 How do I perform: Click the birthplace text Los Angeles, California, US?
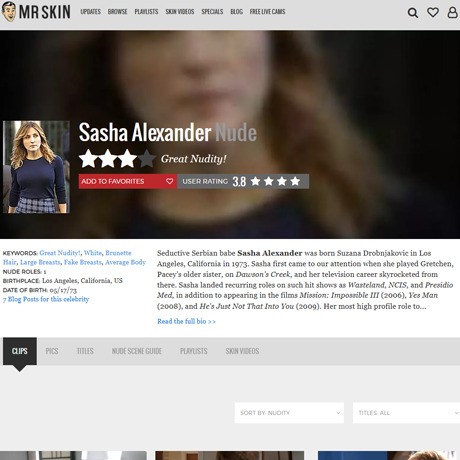click(x=82, y=281)
